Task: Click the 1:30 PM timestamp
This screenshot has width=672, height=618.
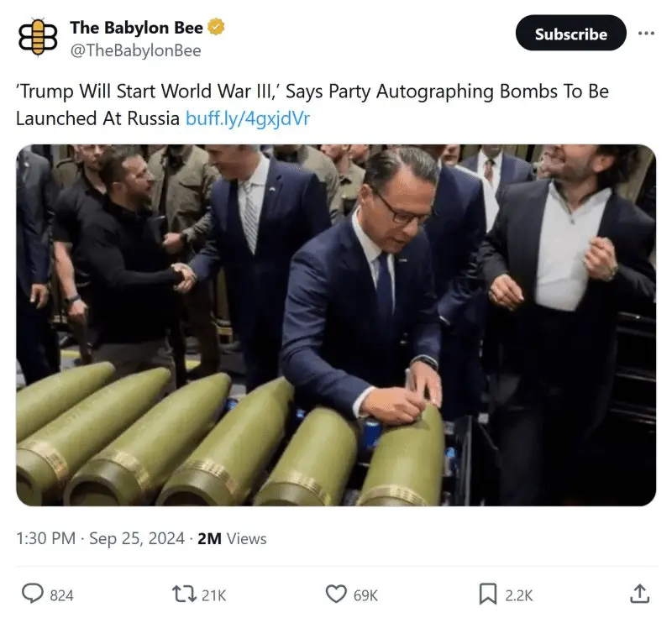Action: pyautogui.click(x=46, y=539)
